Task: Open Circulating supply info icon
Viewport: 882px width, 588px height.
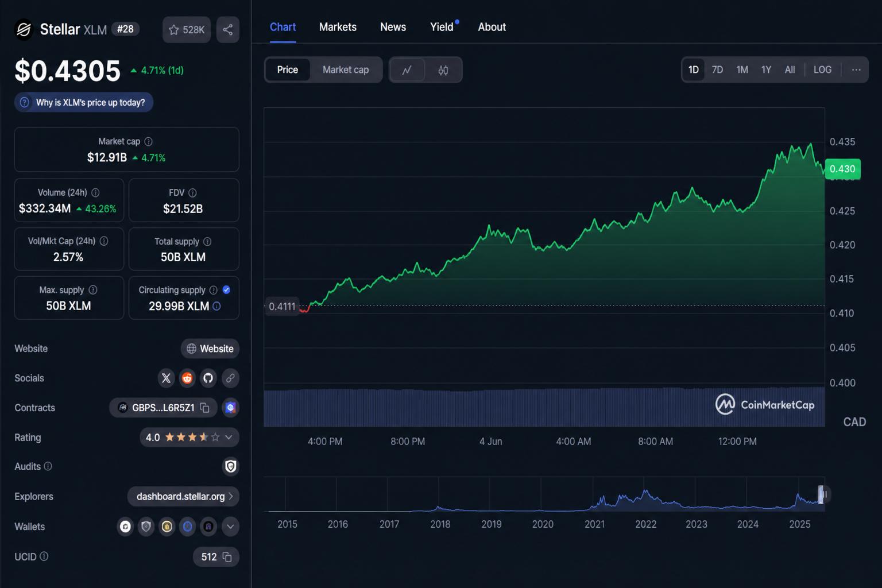Action: [x=213, y=290]
